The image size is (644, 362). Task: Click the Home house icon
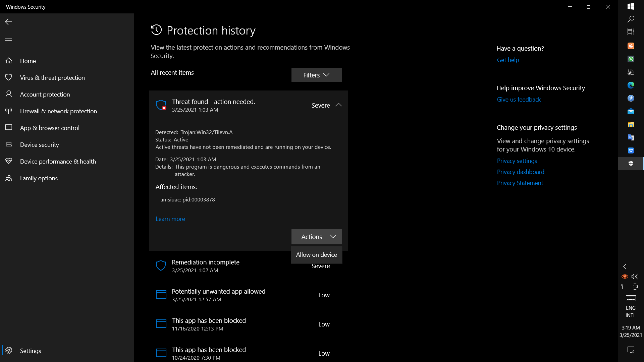(9, 61)
